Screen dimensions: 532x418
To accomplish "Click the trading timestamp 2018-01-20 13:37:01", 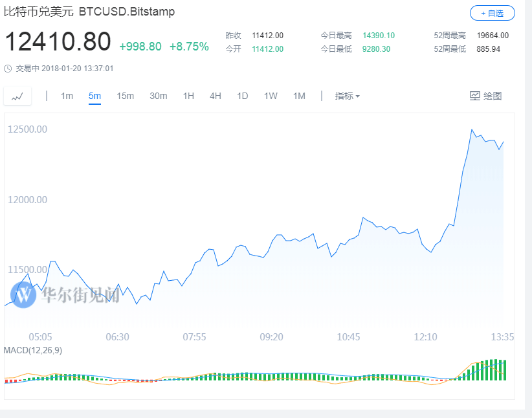I will point(78,69).
